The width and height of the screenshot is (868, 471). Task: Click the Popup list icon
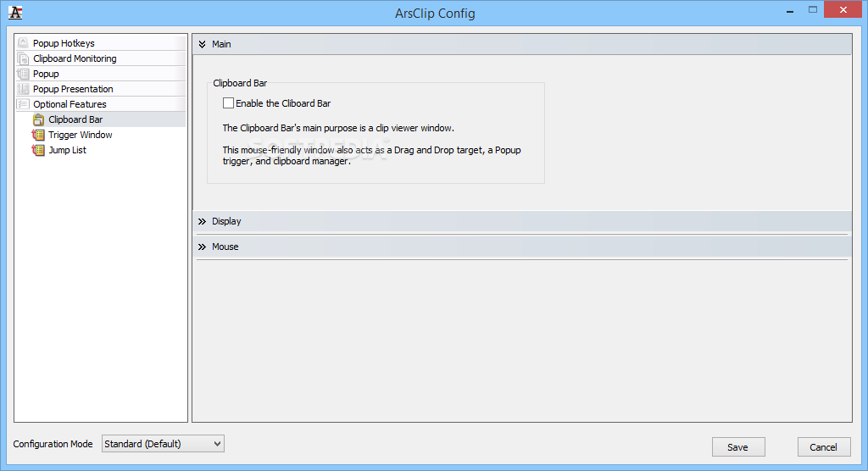(23, 74)
